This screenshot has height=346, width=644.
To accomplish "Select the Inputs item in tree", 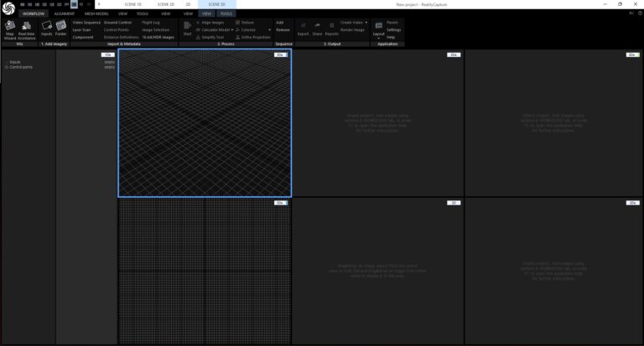I will 15,61.
